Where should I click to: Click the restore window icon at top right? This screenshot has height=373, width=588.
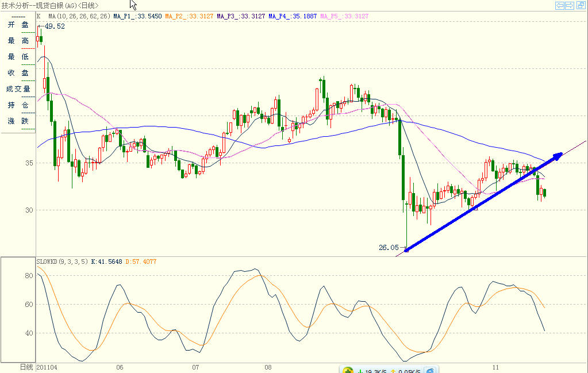tap(581, 5)
